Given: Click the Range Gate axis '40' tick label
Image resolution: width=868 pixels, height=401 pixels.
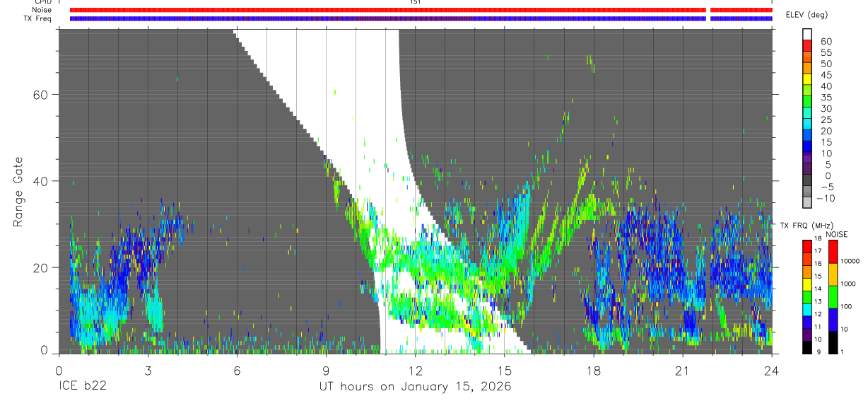Looking at the screenshot, I should tap(41, 181).
